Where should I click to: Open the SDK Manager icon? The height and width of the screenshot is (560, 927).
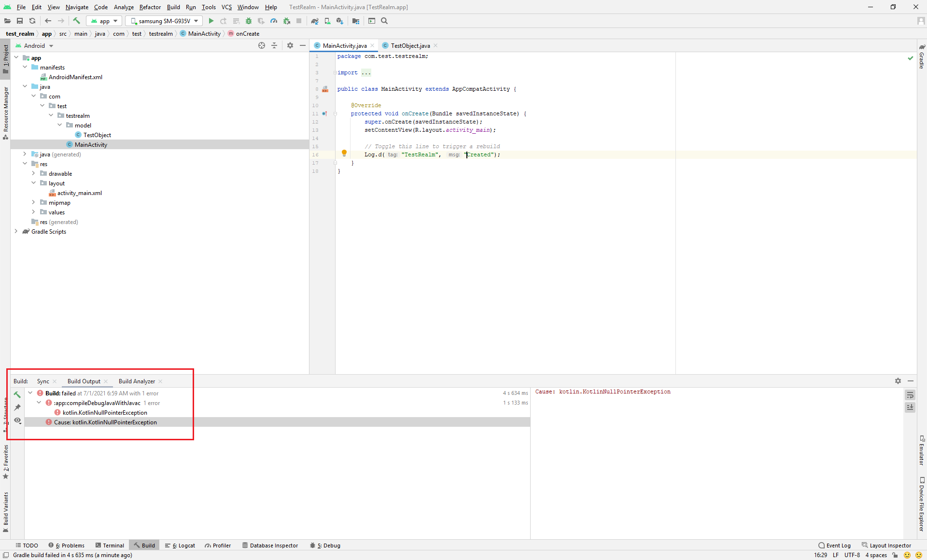click(340, 21)
